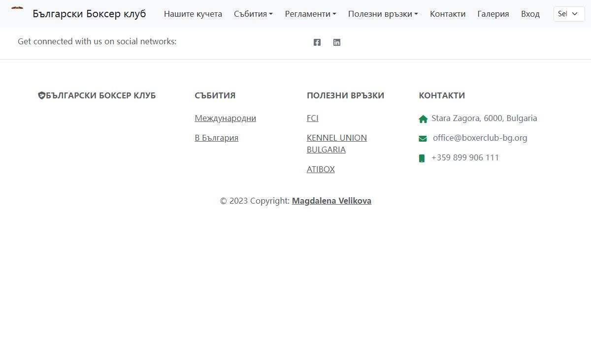Open the language select combo box
This screenshot has height=364, width=591.
click(569, 14)
